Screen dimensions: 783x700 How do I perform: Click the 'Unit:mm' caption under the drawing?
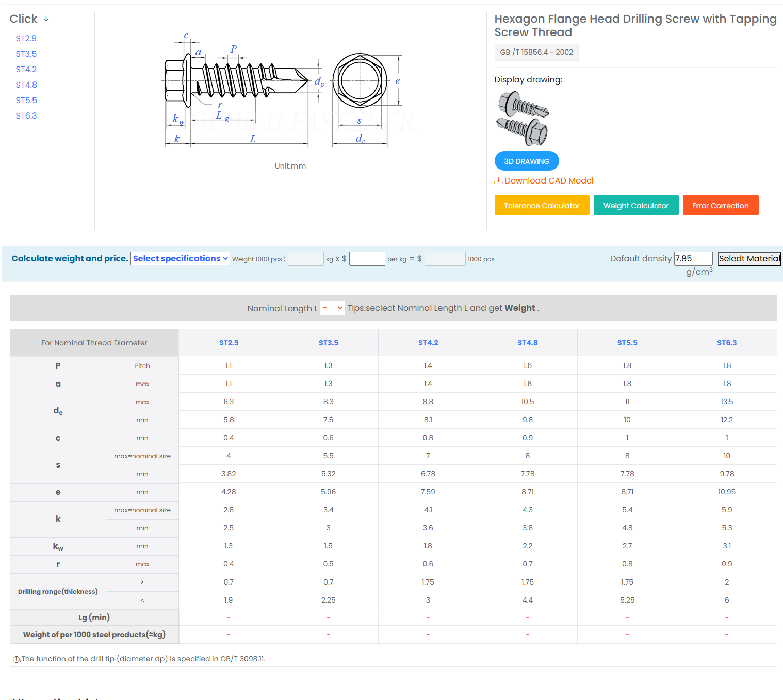tap(290, 166)
